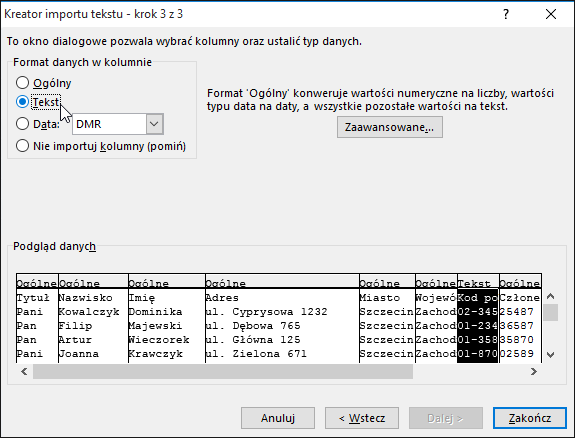Close the Kreator importu tekstu dialog

click(x=551, y=14)
